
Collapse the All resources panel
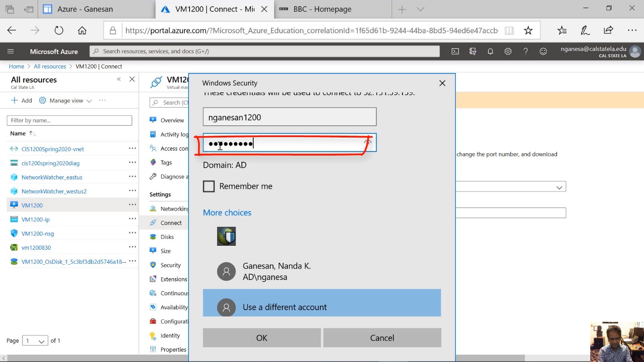119,79
